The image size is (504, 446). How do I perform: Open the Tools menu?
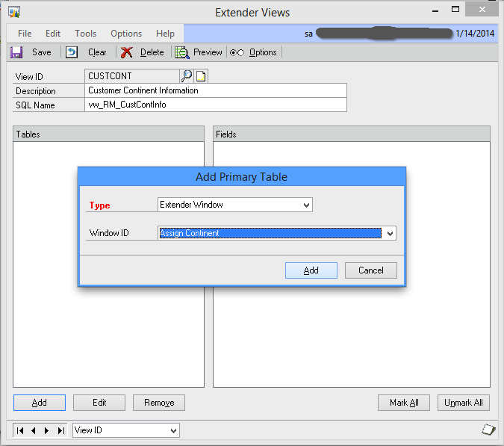[x=85, y=34]
